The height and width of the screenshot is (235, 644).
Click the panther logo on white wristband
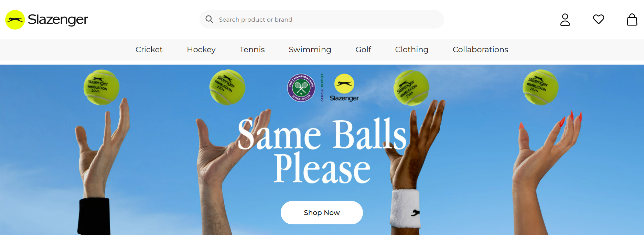(416, 213)
